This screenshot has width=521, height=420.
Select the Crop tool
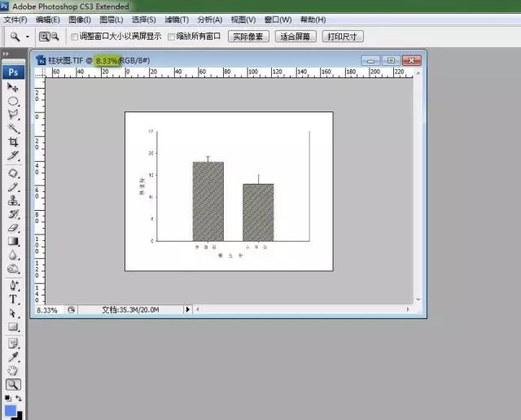tap(13, 142)
